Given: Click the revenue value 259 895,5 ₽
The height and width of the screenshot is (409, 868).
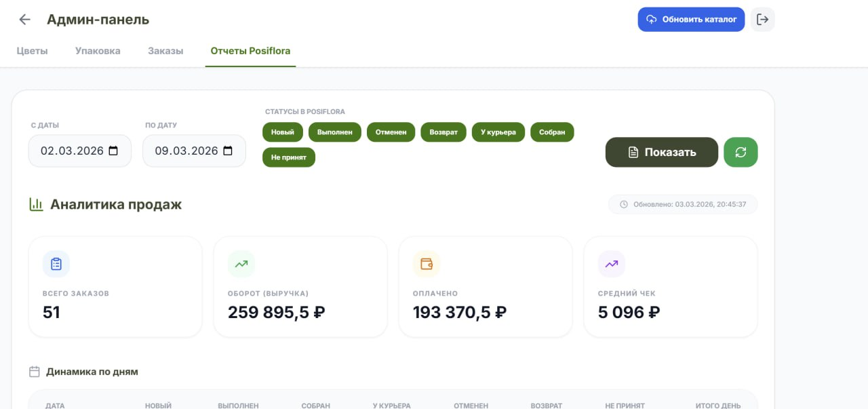Looking at the screenshot, I should (277, 312).
